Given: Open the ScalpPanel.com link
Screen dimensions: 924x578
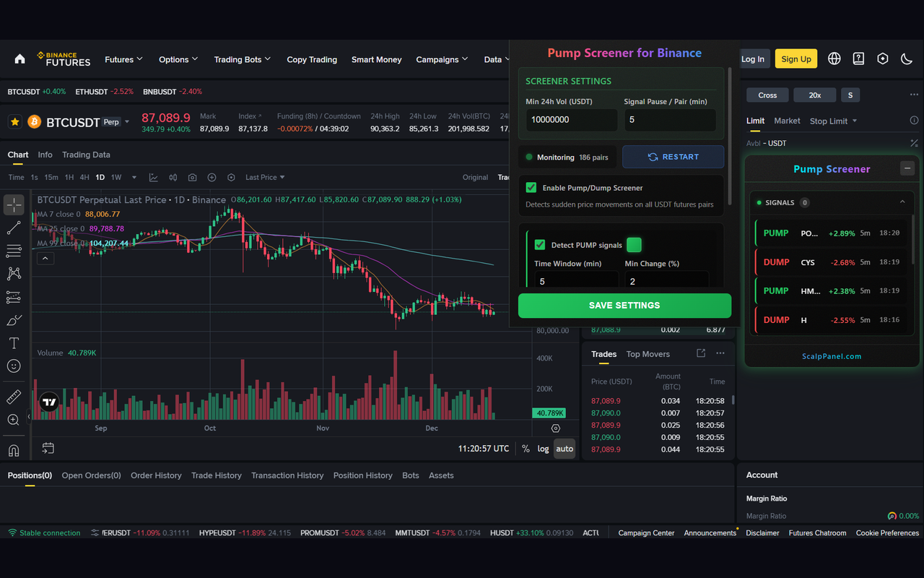Looking at the screenshot, I should click(832, 356).
